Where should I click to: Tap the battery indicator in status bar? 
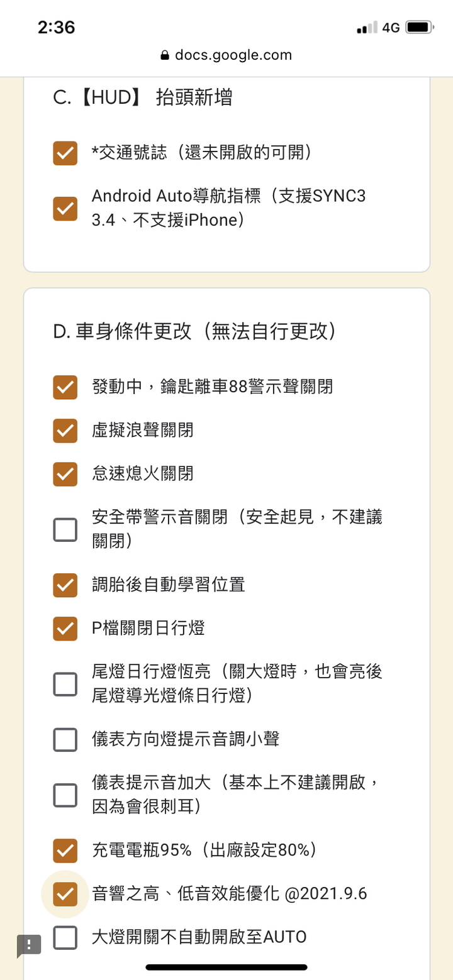tap(418, 28)
